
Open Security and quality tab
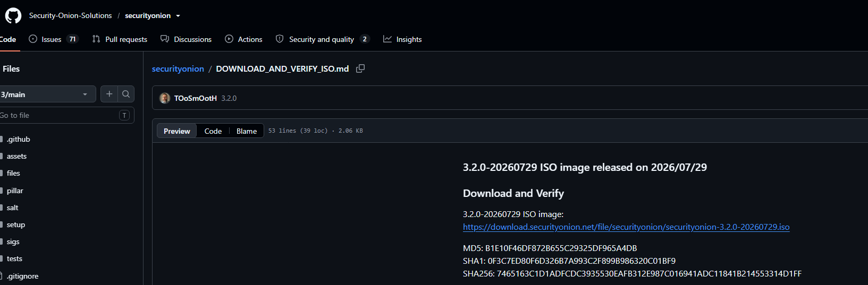coord(322,39)
